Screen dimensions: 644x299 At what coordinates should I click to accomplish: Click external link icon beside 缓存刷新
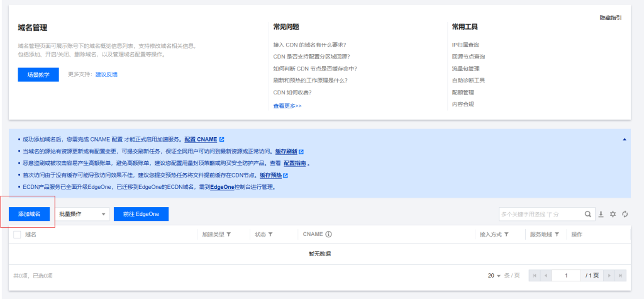301,151
